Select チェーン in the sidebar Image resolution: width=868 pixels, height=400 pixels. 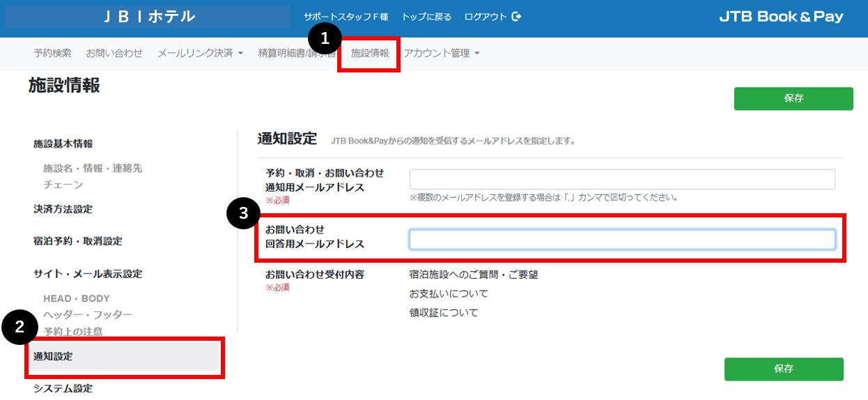(x=63, y=185)
